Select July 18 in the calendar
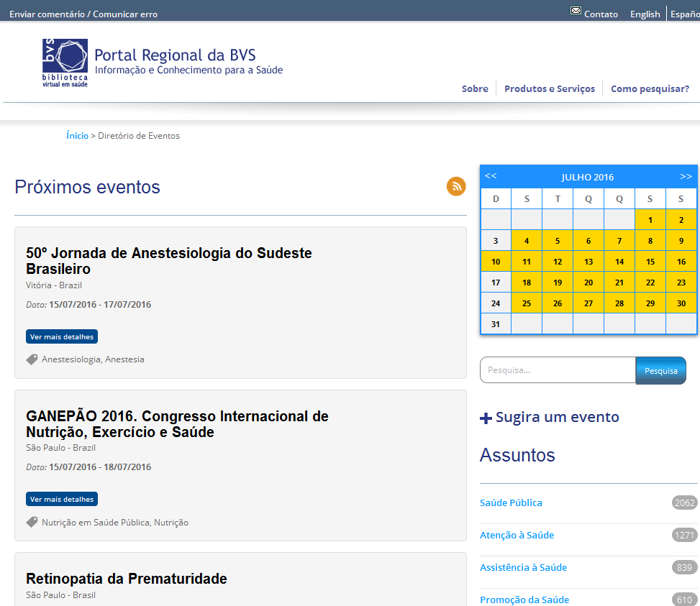Image resolution: width=700 pixels, height=606 pixels. click(527, 283)
